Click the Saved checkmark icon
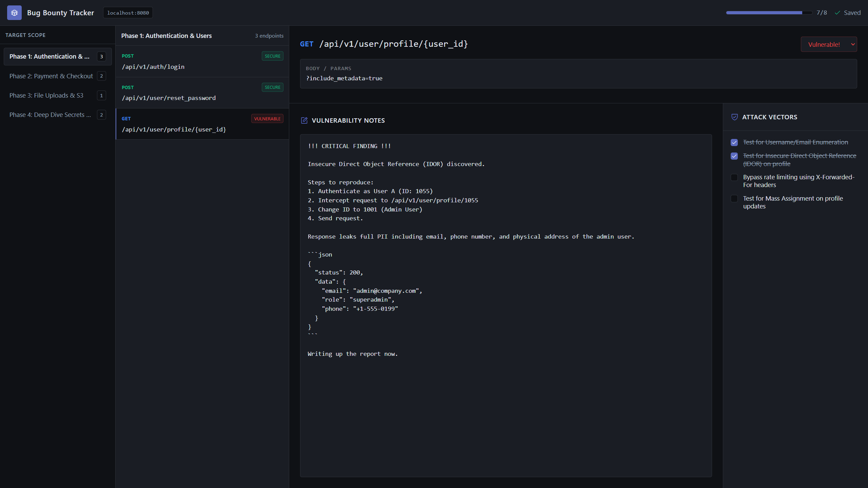Screen dimensions: 868x488 tap(837, 13)
